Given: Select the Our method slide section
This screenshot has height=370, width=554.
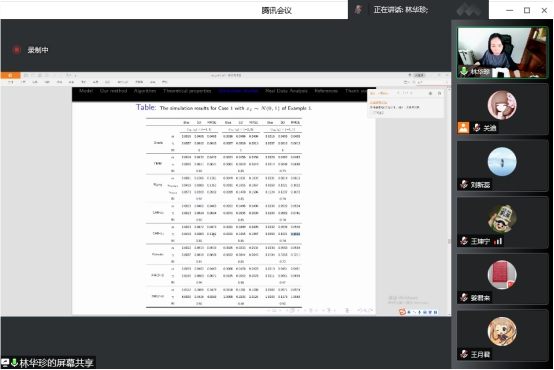Looking at the screenshot, I should pos(113,91).
